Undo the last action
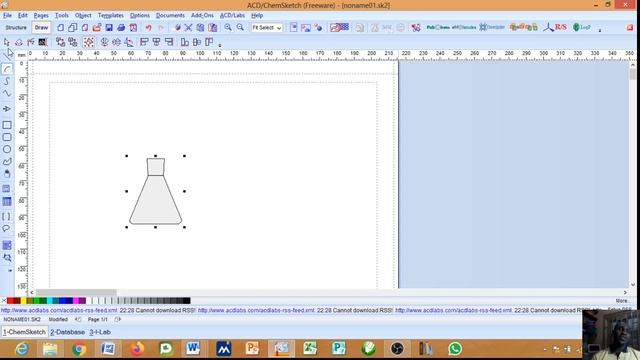This screenshot has width=640, height=360. [x=149, y=28]
